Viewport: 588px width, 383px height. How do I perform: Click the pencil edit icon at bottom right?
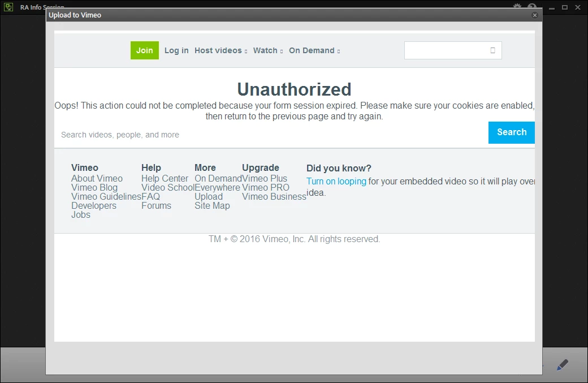562,365
